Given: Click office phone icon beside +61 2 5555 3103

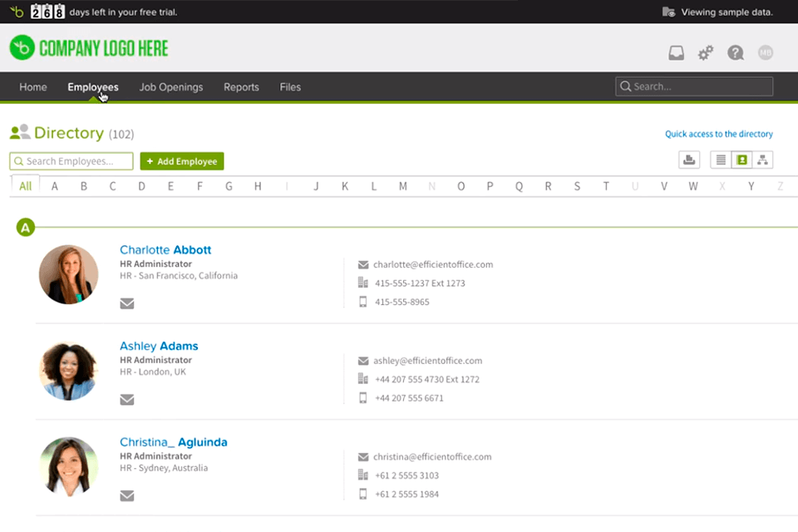Looking at the screenshot, I should (x=363, y=475).
